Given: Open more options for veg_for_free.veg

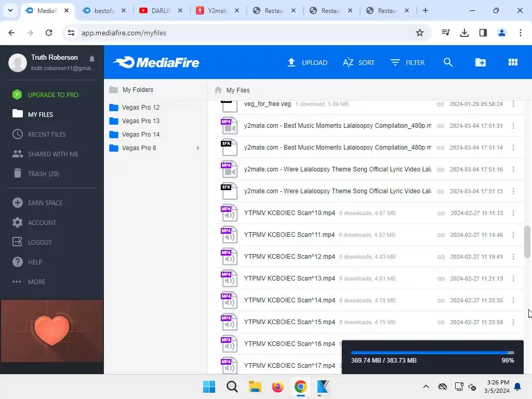Looking at the screenshot, I should click(x=513, y=104).
